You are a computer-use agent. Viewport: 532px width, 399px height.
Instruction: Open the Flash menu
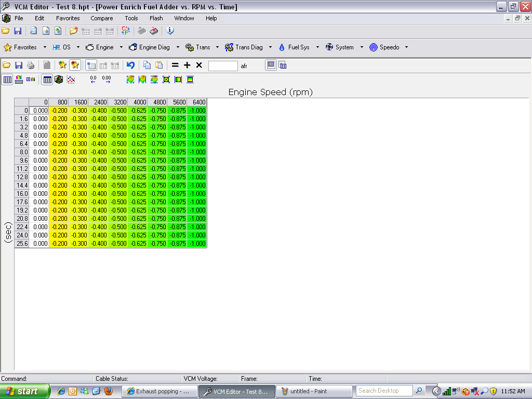pos(156,18)
